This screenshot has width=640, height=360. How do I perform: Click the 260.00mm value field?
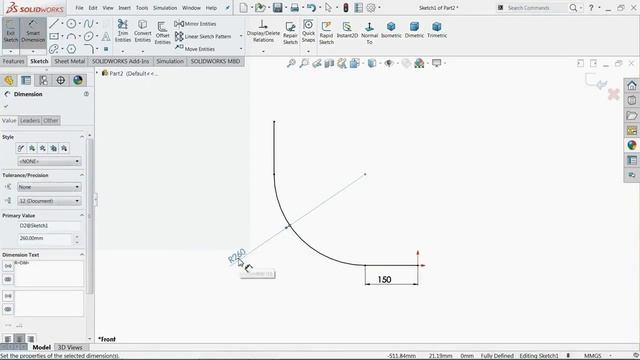click(45, 238)
